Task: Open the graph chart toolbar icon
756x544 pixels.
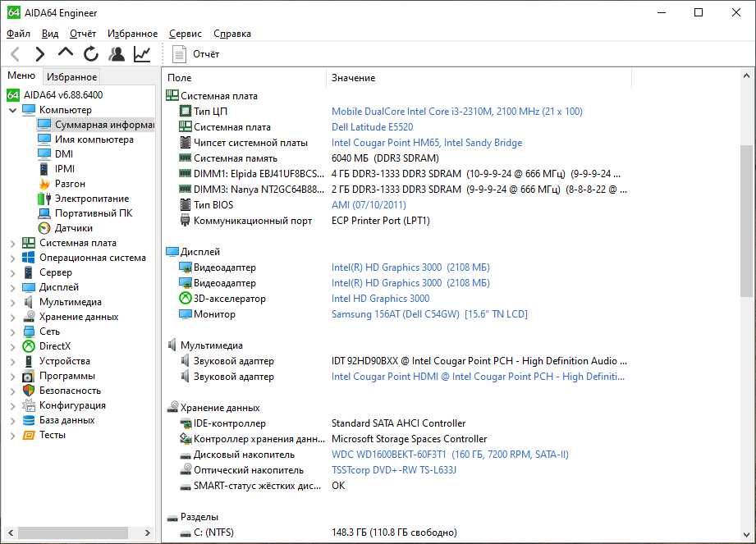Action: (142, 54)
